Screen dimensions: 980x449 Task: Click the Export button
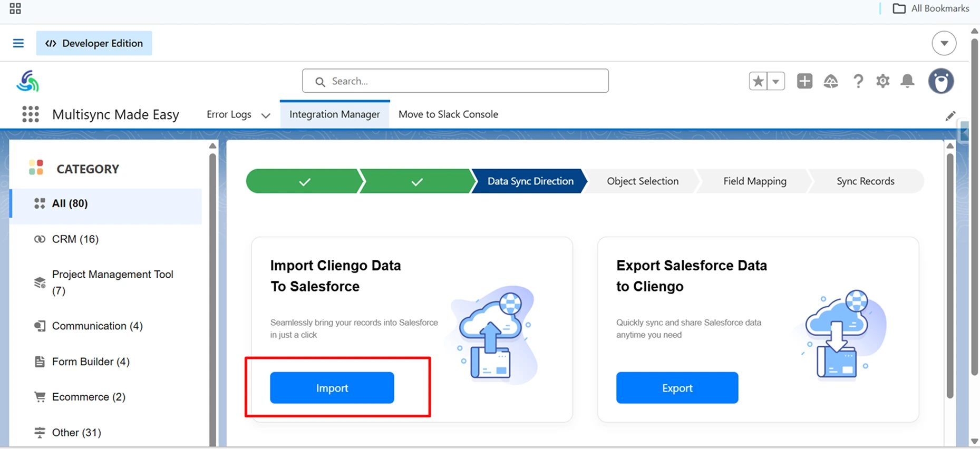pos(677,388)
